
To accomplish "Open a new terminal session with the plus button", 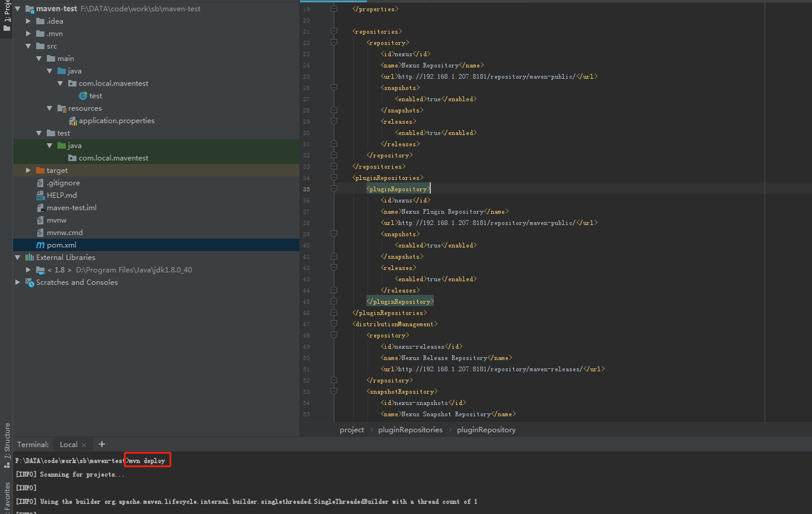I will coord(101,444).
